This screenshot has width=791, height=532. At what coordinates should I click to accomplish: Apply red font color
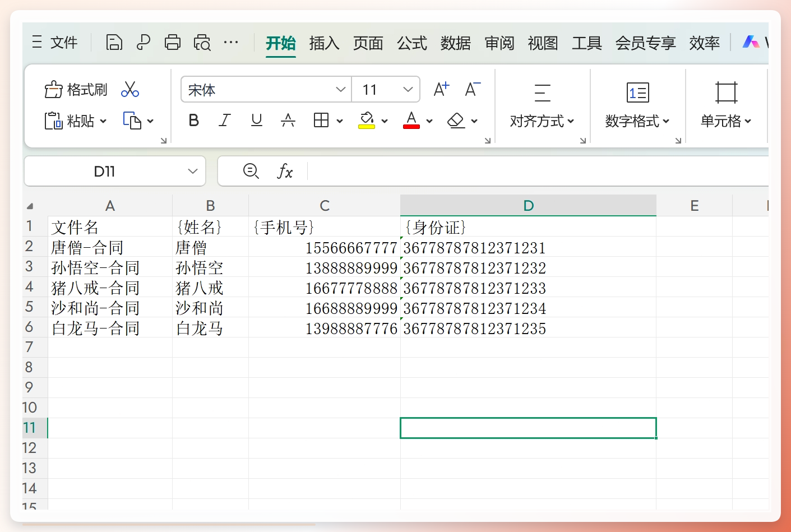coord(411,121)
